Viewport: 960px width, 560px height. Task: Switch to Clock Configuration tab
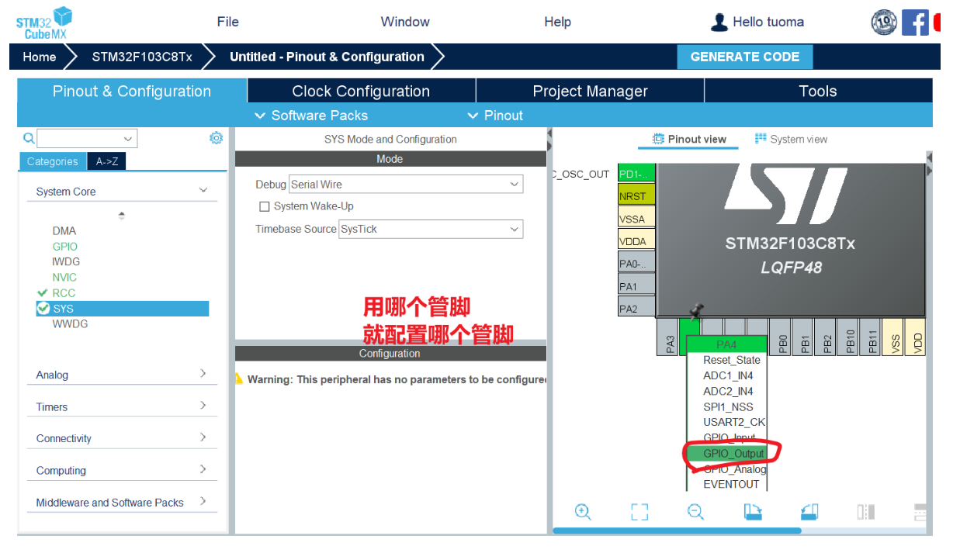point(361,92)
